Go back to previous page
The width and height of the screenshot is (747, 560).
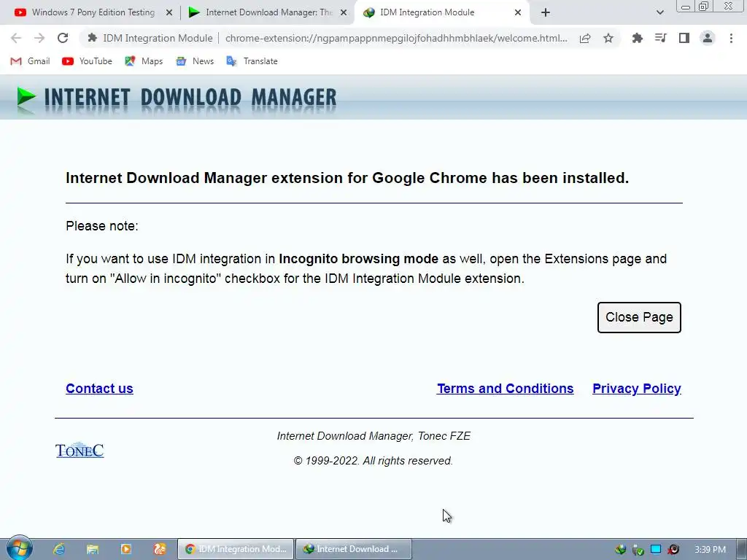tap(16, 38)
